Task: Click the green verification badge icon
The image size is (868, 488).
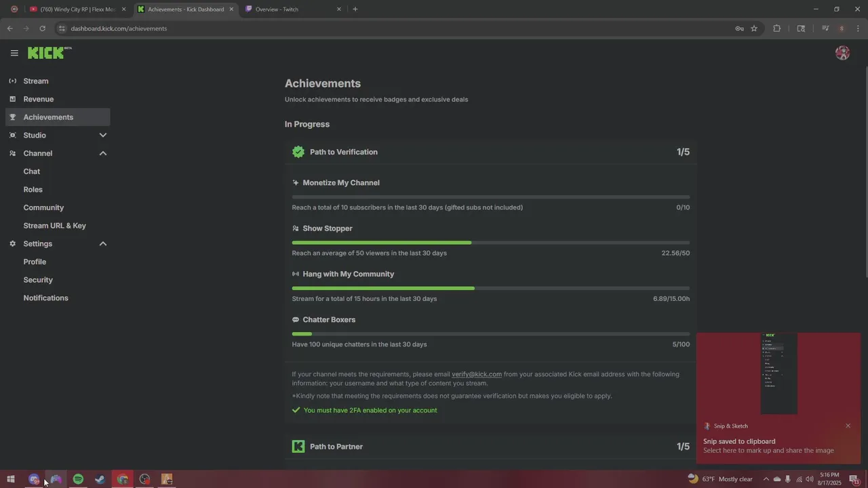Action: [x=298, y=152]
